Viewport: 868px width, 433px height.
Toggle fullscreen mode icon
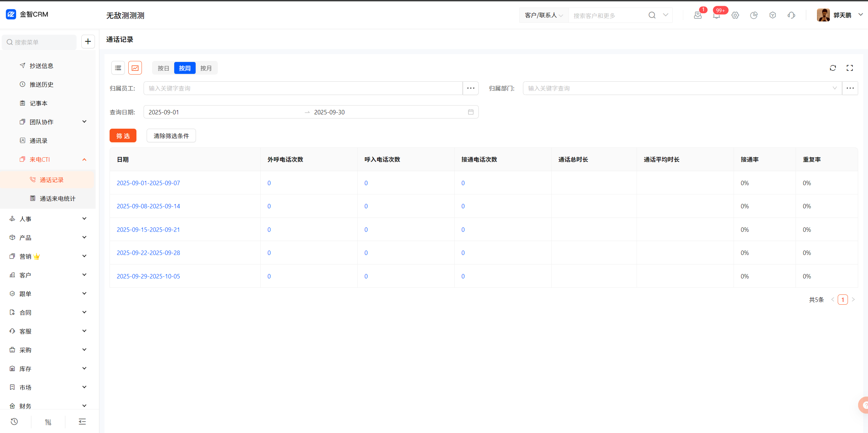(850, 68)
